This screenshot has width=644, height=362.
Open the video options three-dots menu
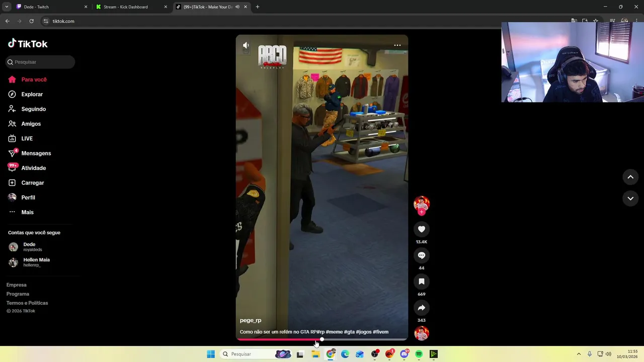[397, 45]
